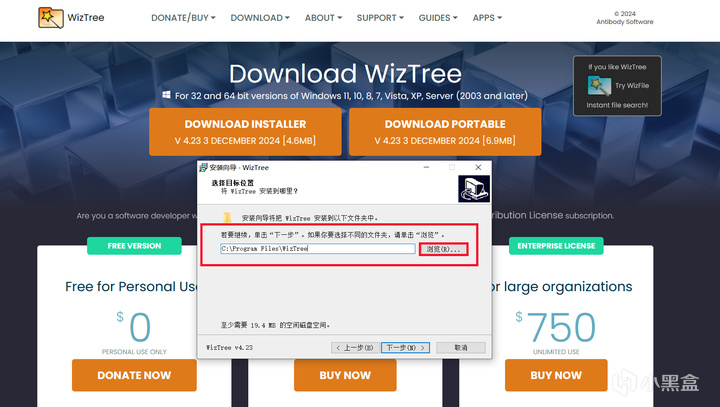The height and width of the screenshot is (407, 720).
Task: Click the 'Antibody Software' copyright text
Action: (625, 22)
